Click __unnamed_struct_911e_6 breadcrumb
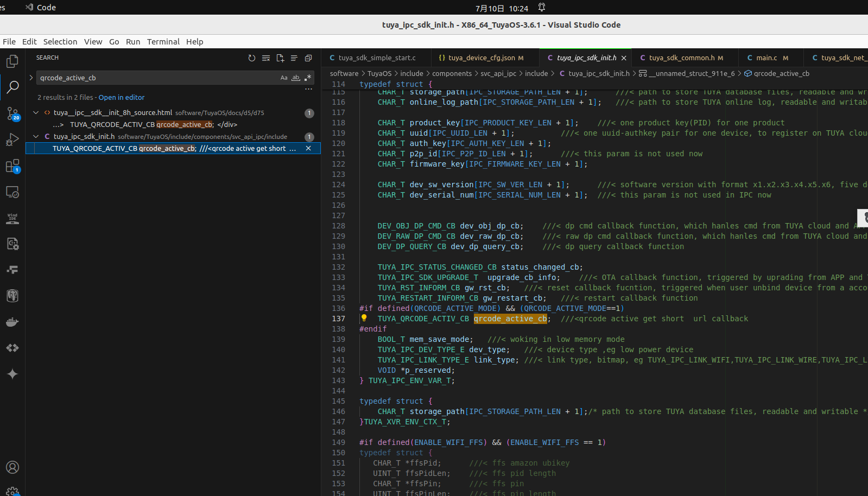This screenshot has height=496, width=868. click(x=692, y=74)
